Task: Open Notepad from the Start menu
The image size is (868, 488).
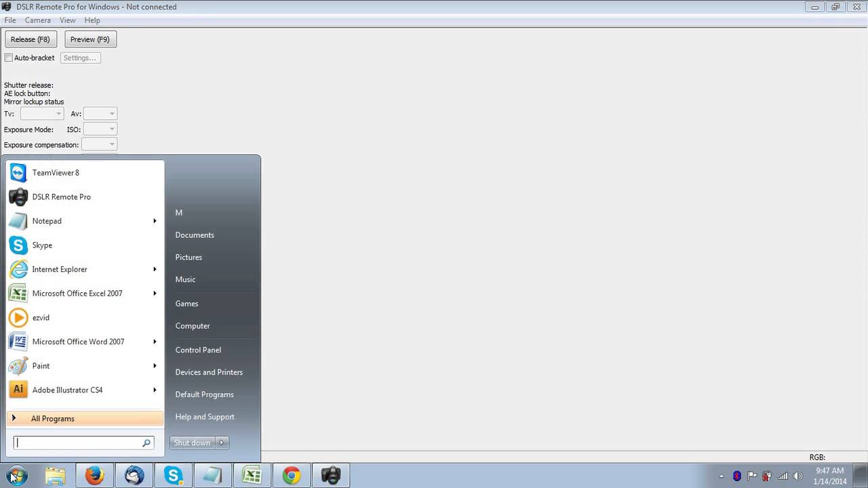Action: [x=85, y=221]
